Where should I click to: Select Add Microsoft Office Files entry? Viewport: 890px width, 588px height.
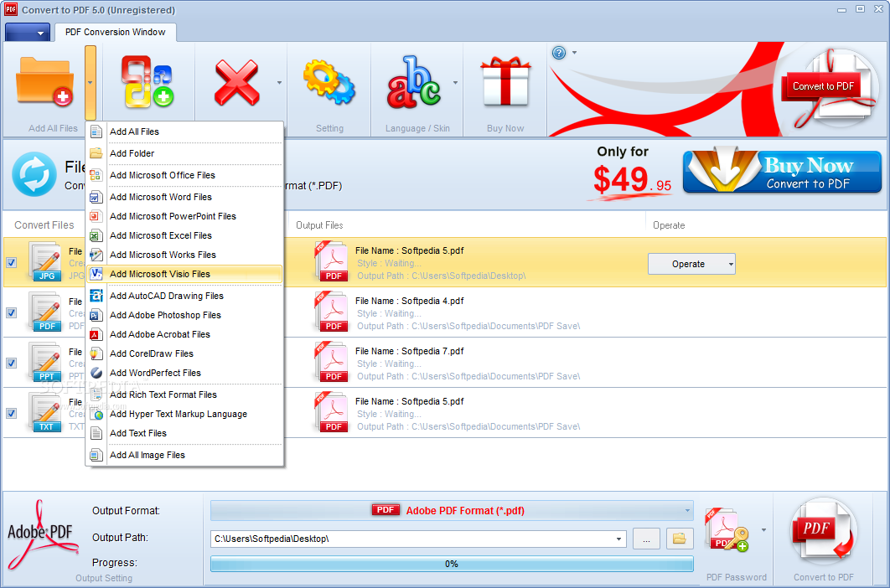(x=184, y=175)
